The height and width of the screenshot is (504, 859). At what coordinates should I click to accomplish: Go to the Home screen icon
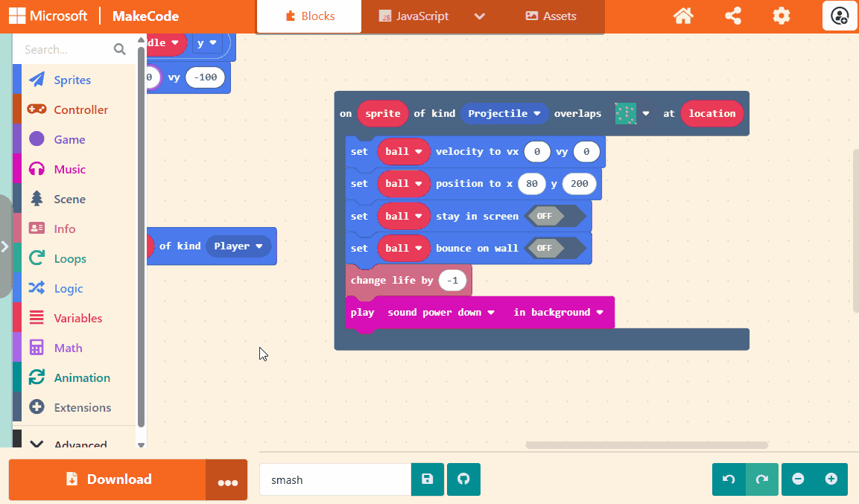pos(683,16)
